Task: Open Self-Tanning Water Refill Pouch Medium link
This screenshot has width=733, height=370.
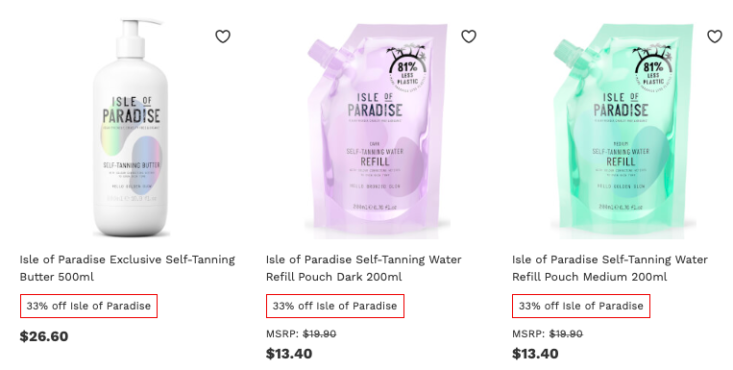Action: [610, 268]
